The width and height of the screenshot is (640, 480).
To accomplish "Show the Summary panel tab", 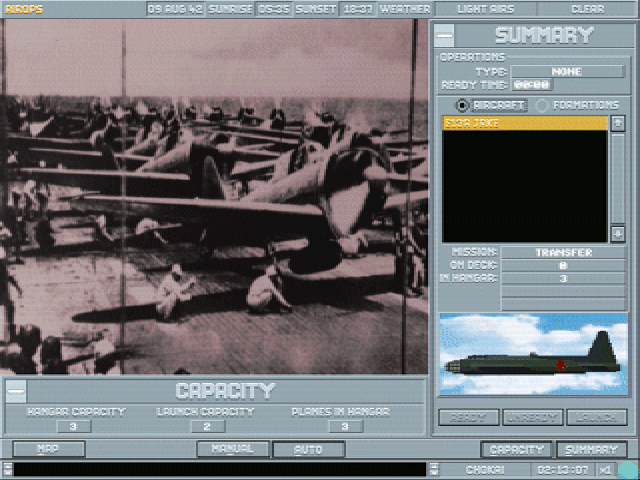I will click(x=592, y=450).
